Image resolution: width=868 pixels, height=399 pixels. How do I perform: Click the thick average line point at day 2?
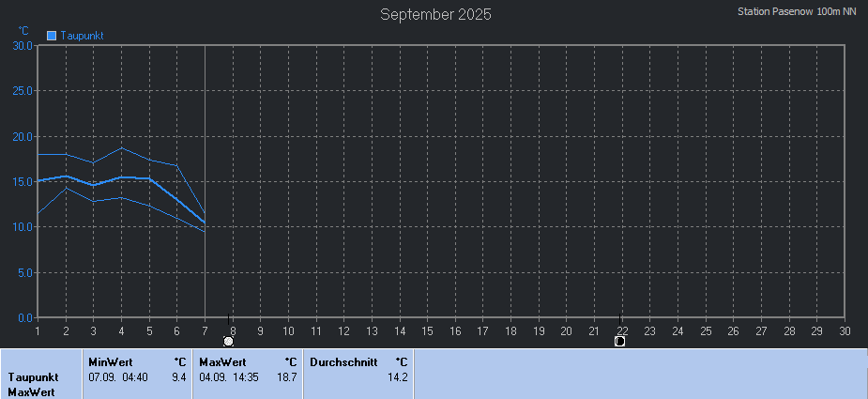click(66, 176)
